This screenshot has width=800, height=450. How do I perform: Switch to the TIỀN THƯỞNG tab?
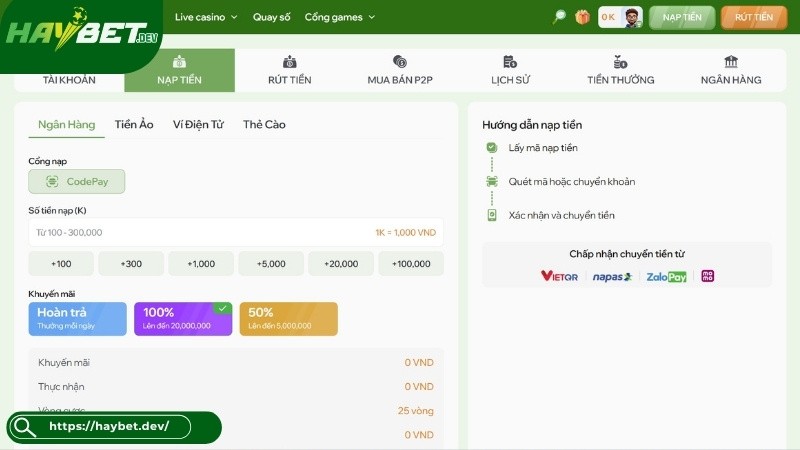pos(620,70)
